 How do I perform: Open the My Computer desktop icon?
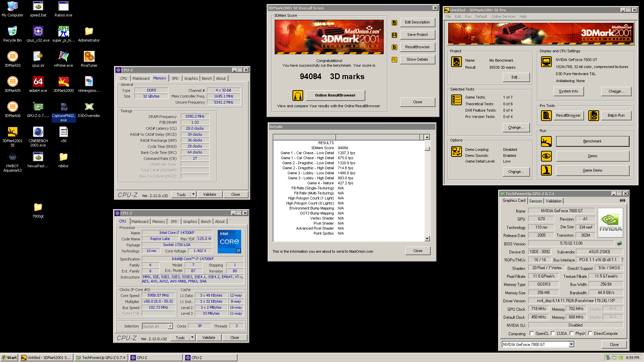click(x=12, y=9)
